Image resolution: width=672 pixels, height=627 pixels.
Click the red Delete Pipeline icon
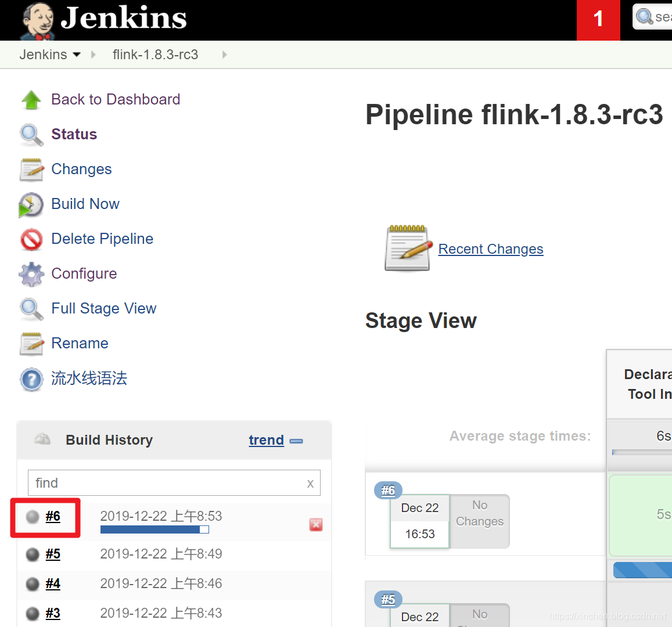click(31, 239)
